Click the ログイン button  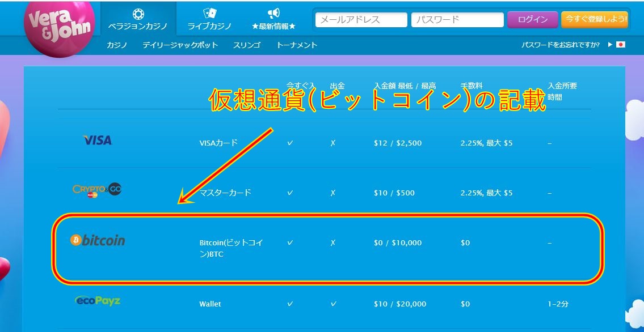[533, 20]
